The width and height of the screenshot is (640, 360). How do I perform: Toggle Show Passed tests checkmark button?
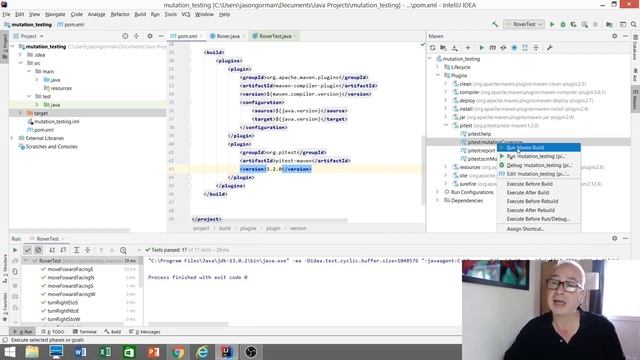(x=27, y=250)
